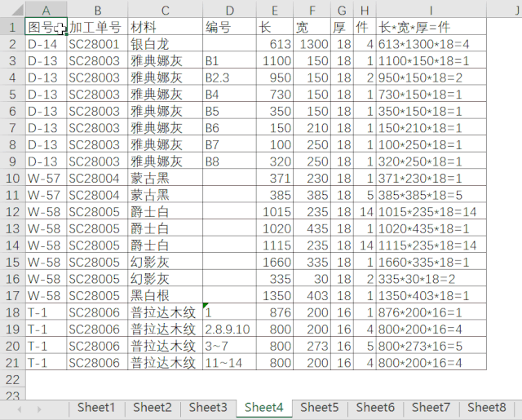Click width cell 403
This screenshot has width=522, height=420.
tap(312, 295)
